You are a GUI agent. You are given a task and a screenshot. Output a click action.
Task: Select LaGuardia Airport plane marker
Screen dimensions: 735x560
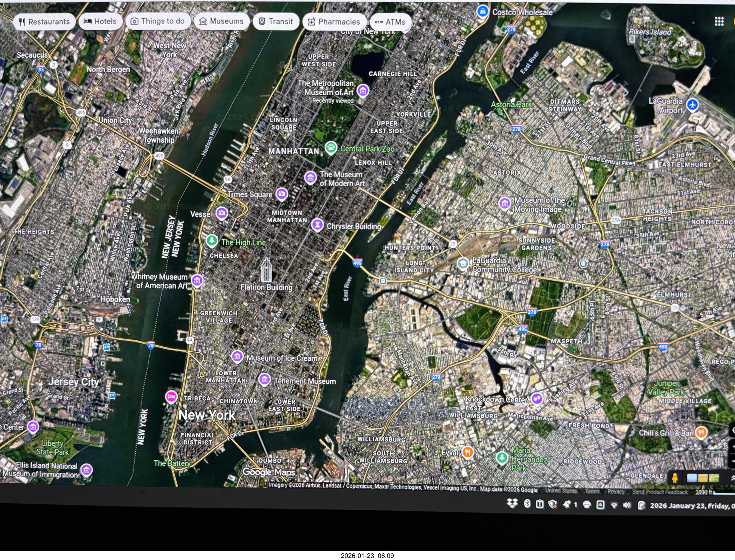[693, 105]
